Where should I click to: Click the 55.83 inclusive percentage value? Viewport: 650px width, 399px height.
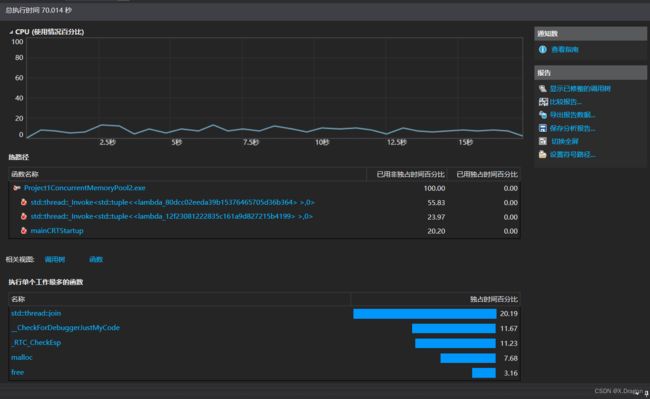point(436,203)
